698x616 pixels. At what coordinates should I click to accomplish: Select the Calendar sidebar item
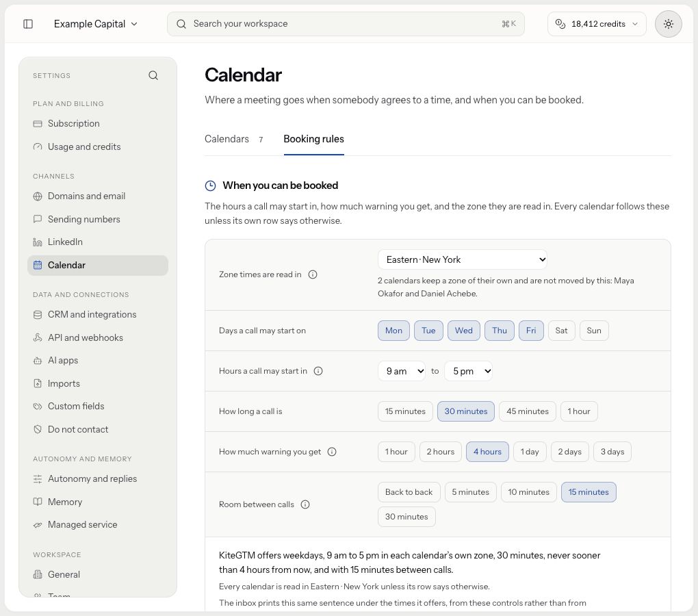pos(98,266)
